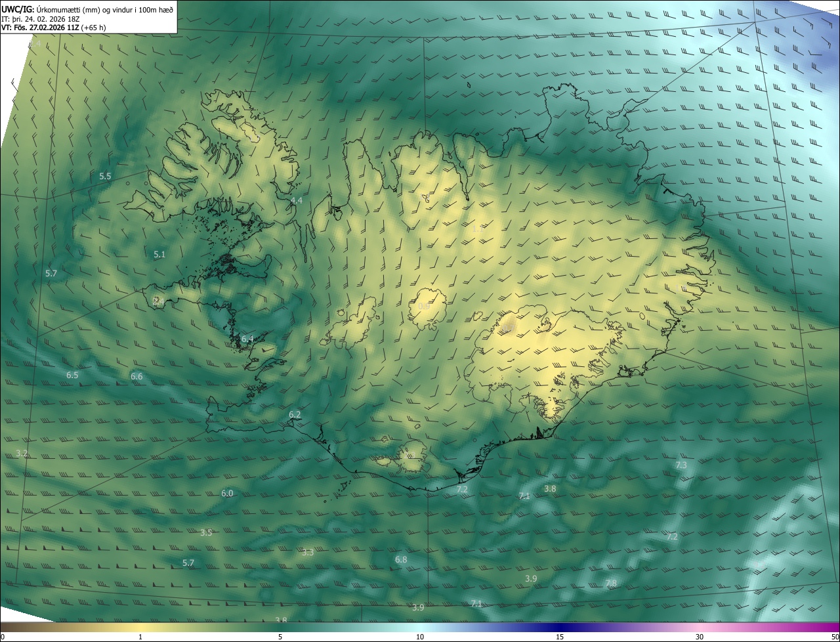Click the '10' tick on the color scale

(x=420, y=637)
